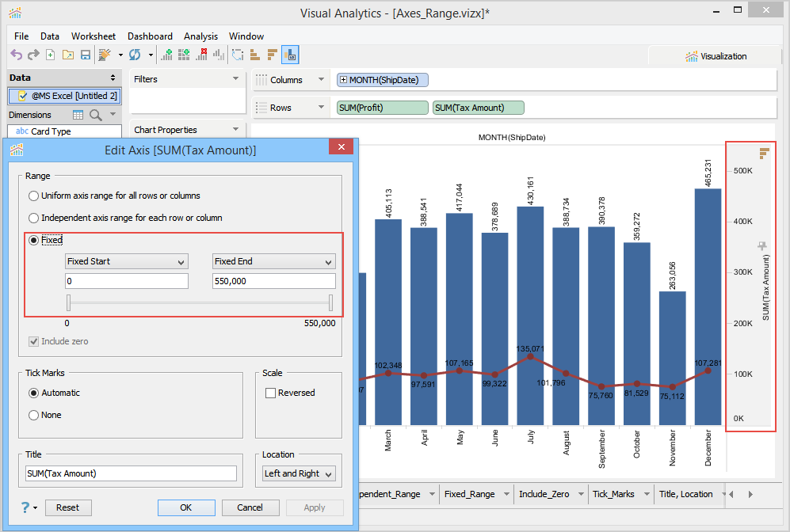Click the sort descending icon on axis
Image resolution: width=790 pixels, height=532 pixels.
tap(764, 153)
